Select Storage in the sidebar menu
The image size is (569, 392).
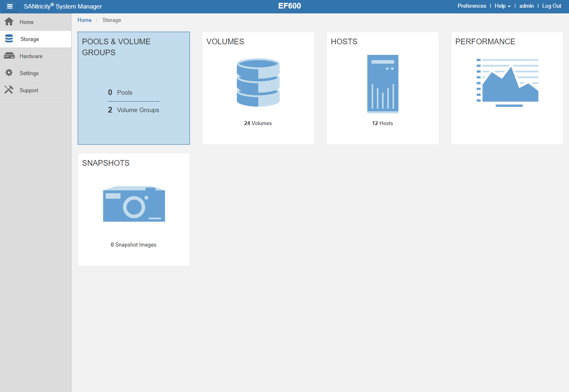click(x=36, y=39)
